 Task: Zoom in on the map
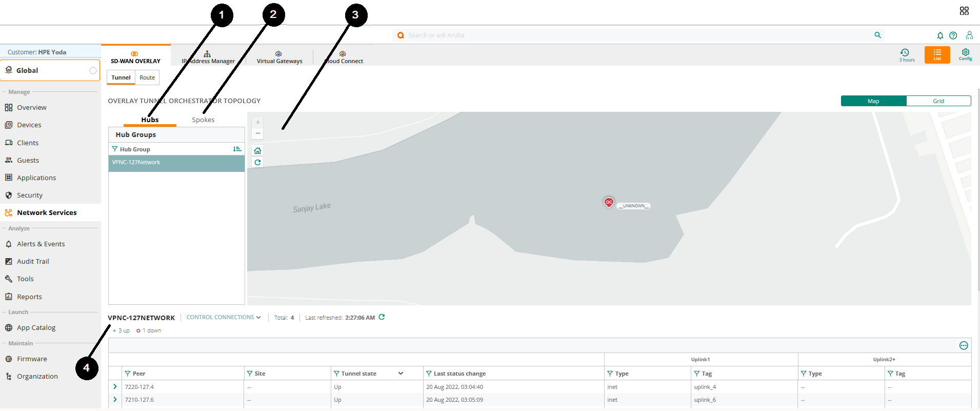(x=258, y=122)
